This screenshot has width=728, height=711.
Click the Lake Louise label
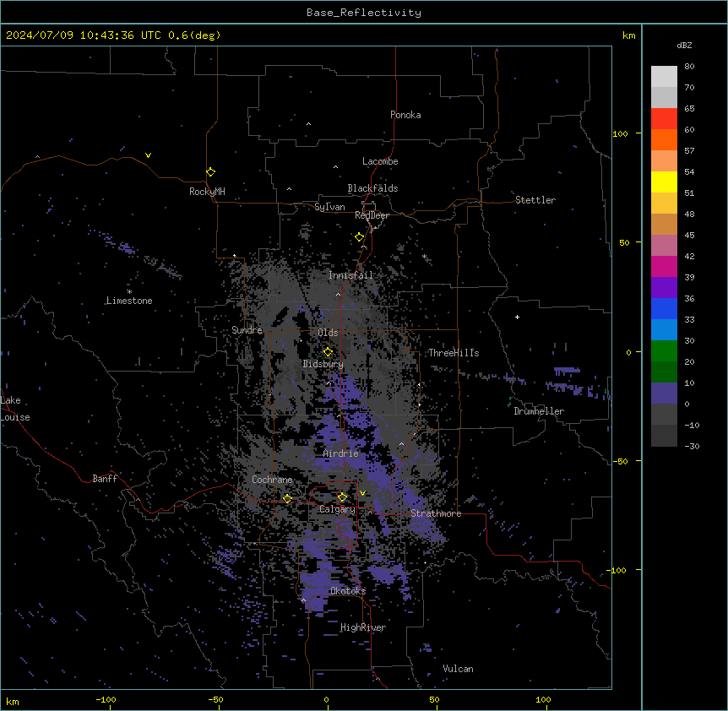click(15, 409)
